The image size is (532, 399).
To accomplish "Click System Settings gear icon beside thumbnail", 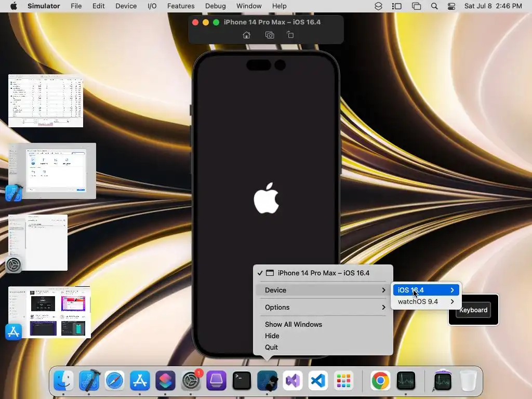I will coord(14,264).
